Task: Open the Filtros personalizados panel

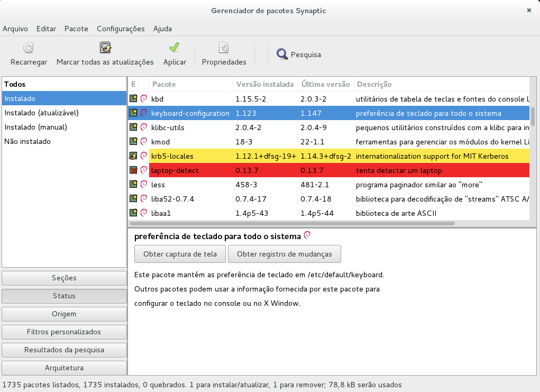Action: pos(64,332)
